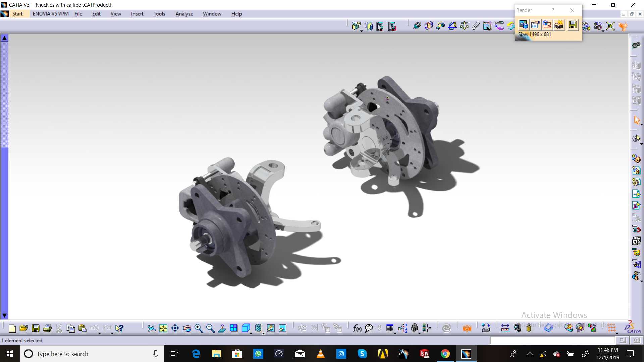The image size is (644, 362).
Task: Open the Edit menu
Action: pos(96,14)
